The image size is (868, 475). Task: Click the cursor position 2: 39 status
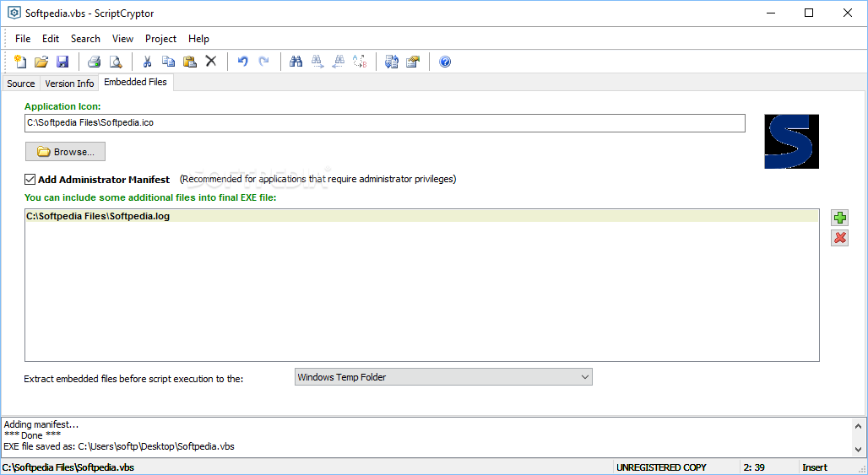pos(754,467)
